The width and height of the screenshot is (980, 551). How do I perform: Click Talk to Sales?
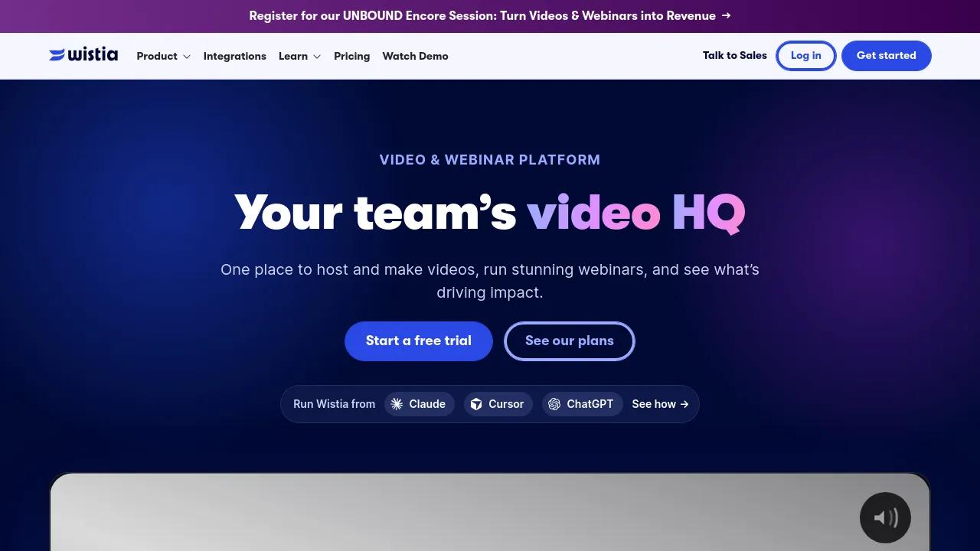coord(735,55)
